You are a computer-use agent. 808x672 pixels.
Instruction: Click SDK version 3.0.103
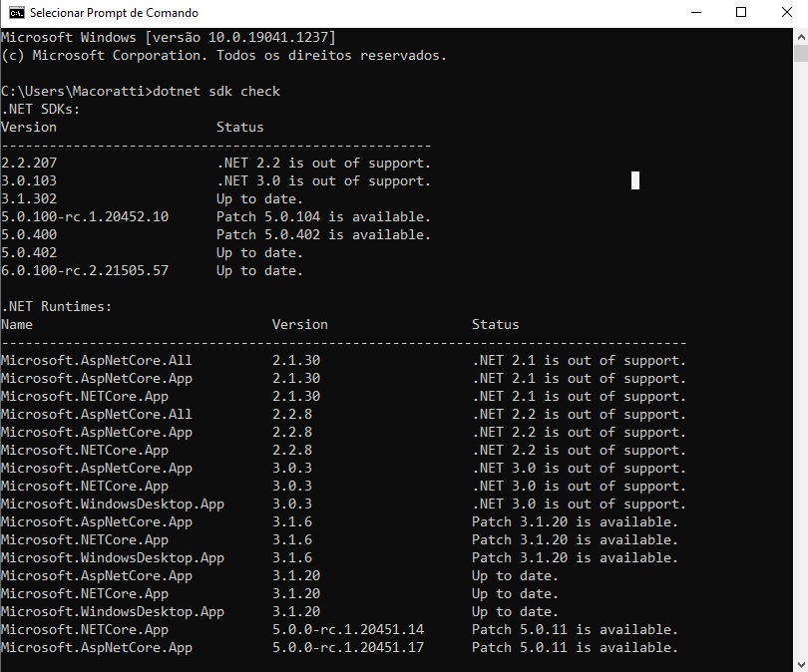29,180
